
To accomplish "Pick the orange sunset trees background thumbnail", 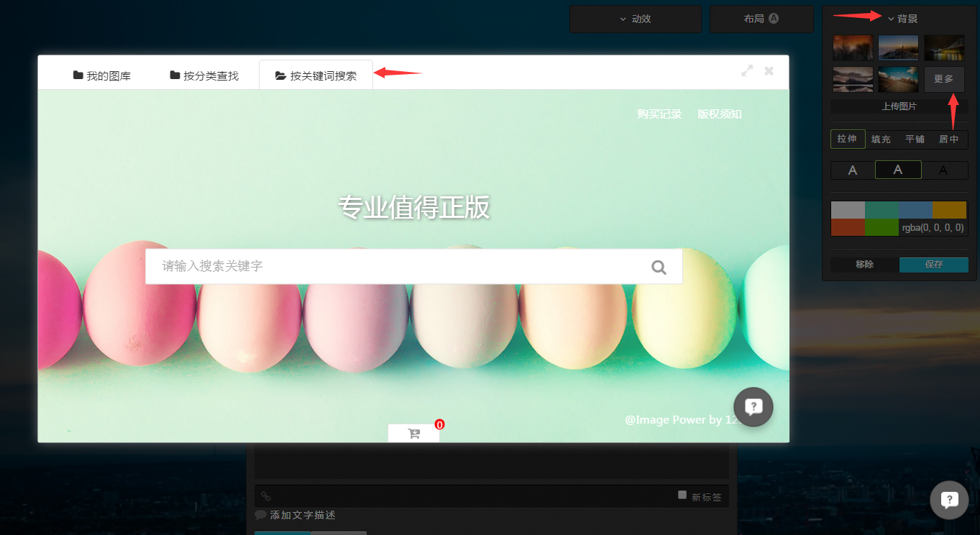I will click(x=853, y=47).
